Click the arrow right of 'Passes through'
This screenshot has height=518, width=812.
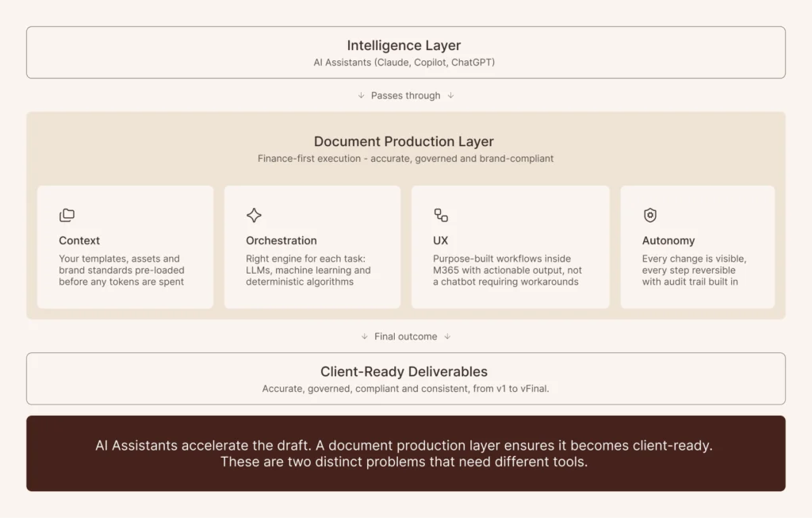click(x=450, y=95)
